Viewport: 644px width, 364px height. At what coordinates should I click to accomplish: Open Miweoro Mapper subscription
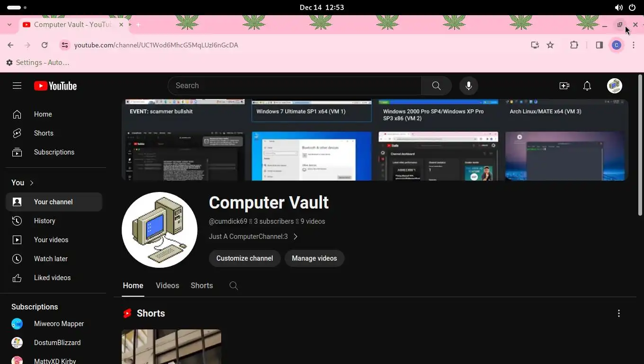click(x=54, y=324)
